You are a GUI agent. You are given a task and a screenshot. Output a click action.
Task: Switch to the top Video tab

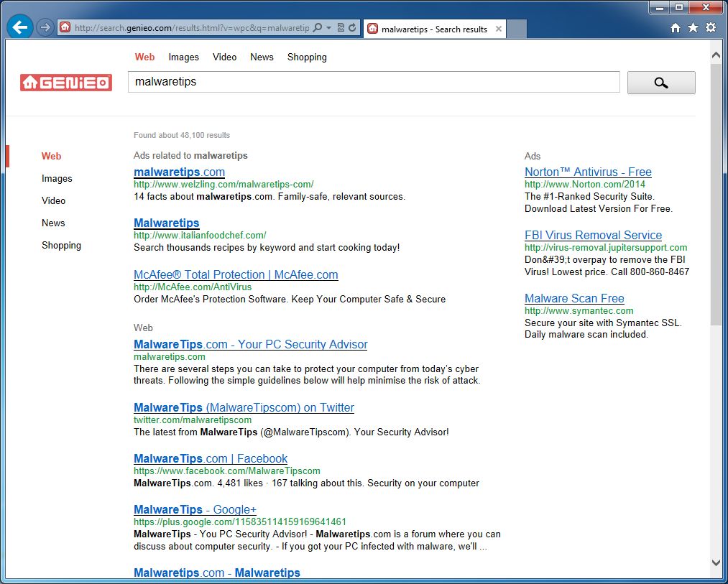[x=225, y=57]
